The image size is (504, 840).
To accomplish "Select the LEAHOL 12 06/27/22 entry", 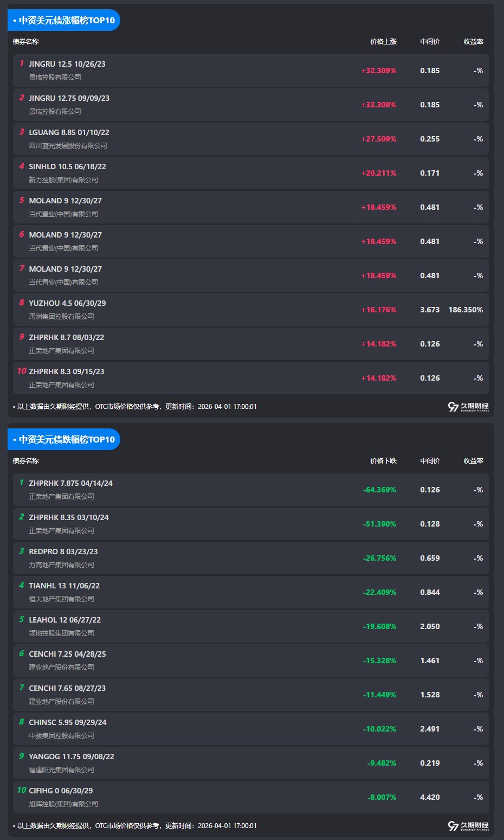I will (64, 620).
